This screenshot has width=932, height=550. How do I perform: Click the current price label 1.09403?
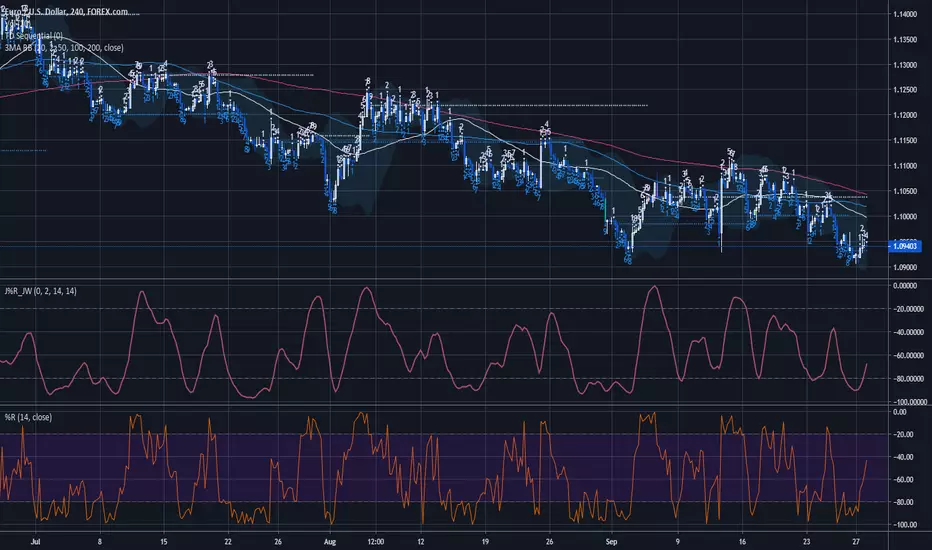click(910, 245)
